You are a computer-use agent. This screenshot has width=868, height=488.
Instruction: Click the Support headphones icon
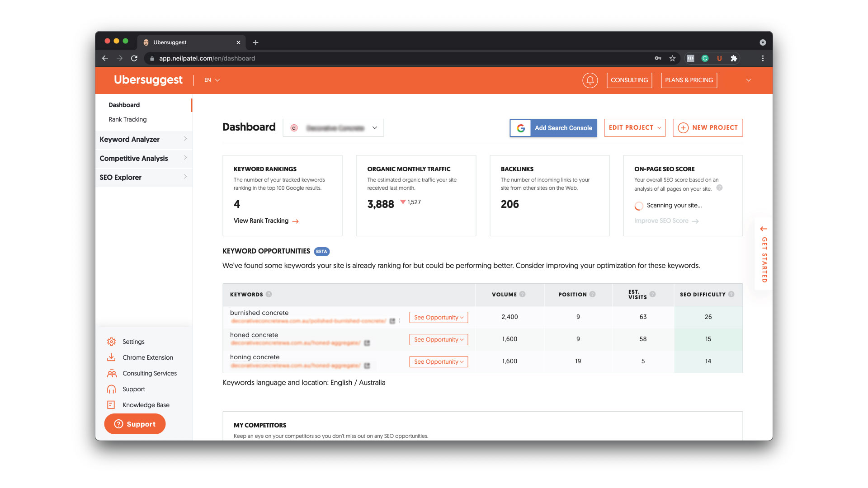pos(111,389)
